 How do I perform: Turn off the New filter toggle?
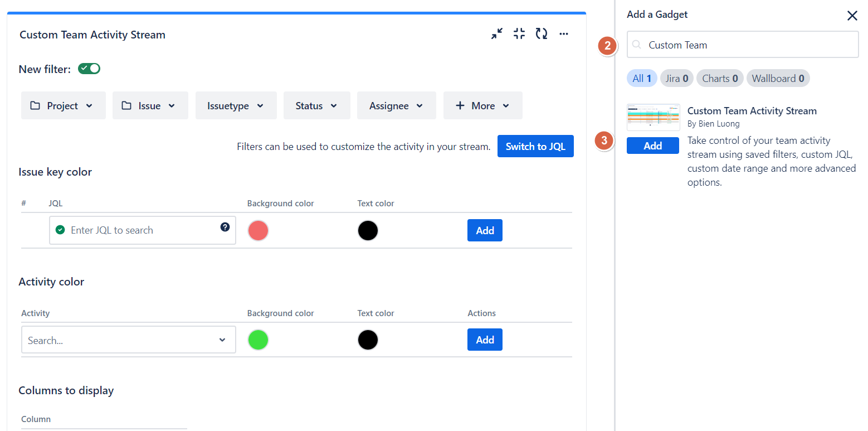point(89,69)
